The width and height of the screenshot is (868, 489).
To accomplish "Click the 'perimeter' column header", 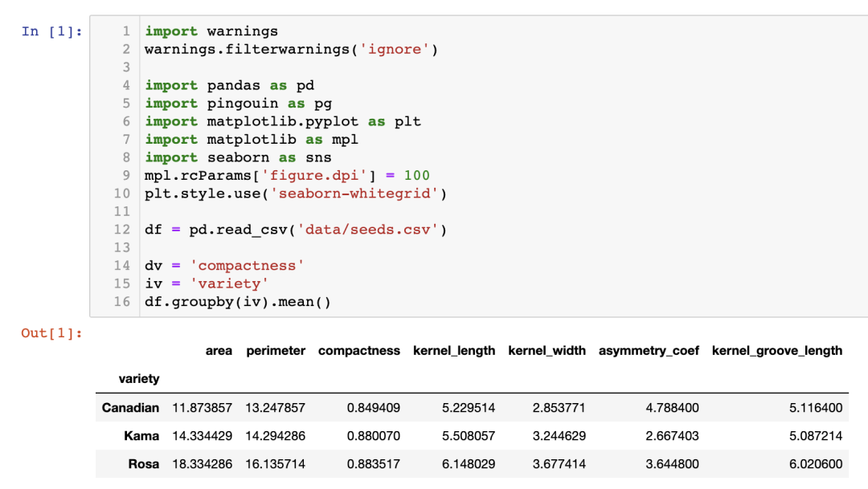I will [276, 351].
